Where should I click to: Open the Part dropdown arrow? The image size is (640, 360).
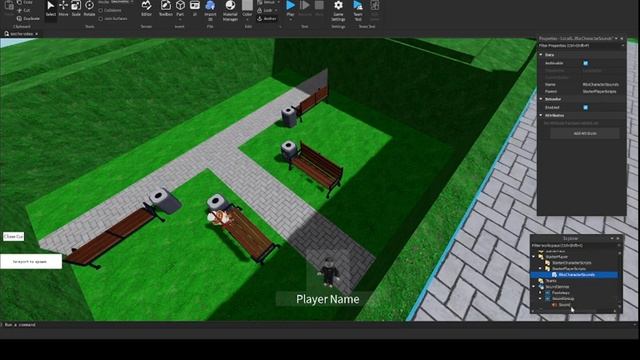tap(180, 19)
